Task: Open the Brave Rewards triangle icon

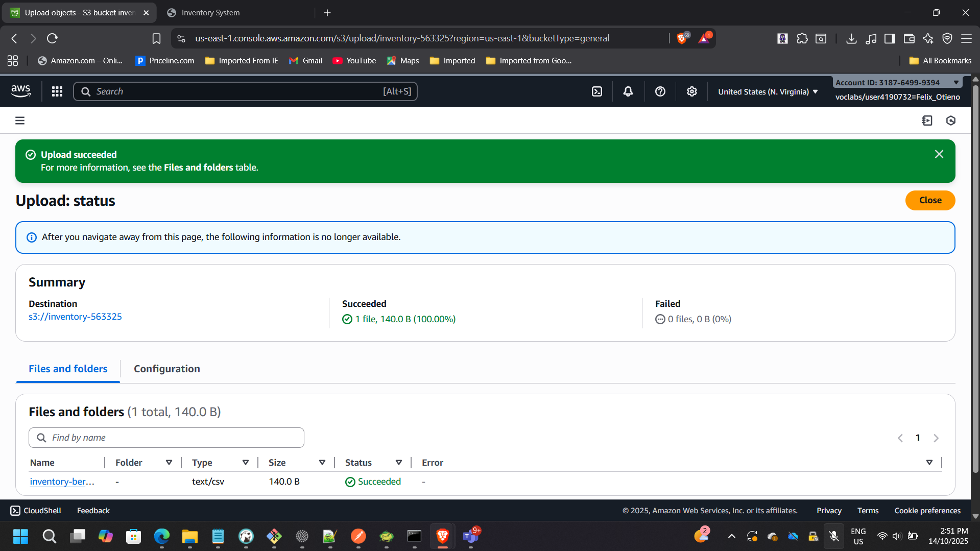Action: [704, 38]
